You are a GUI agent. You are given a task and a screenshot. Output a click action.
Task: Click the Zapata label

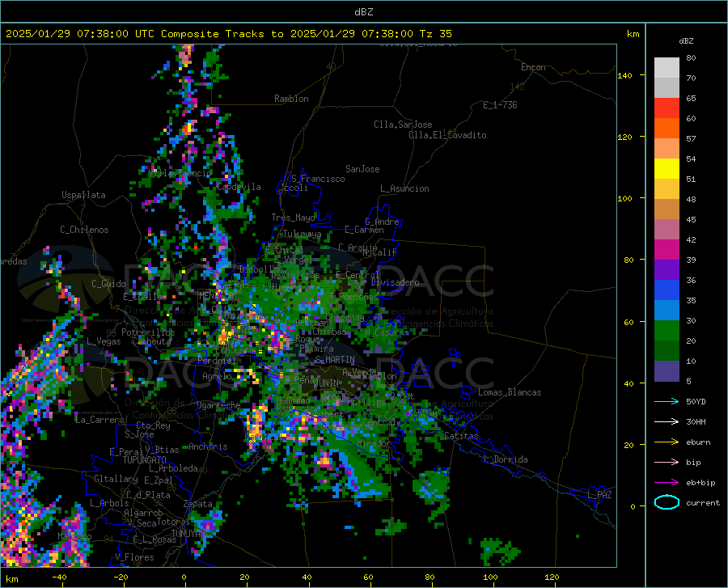pyautogui.click(x=198, y=504)
